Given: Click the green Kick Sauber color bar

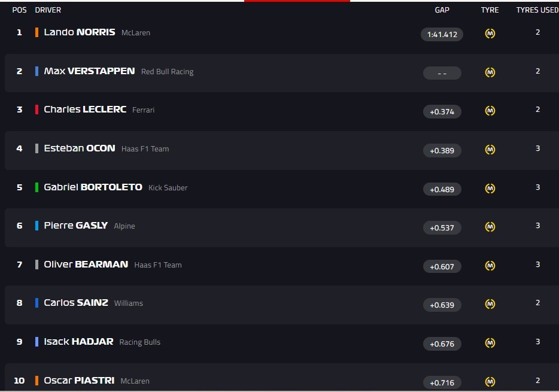Looking at the screenshot, I should [x=37, y=187].
